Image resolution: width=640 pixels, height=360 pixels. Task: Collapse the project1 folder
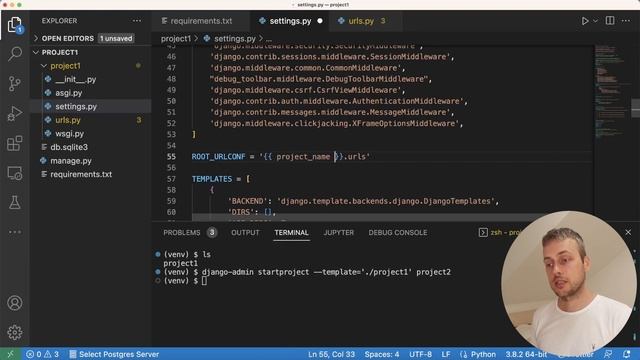65,66
